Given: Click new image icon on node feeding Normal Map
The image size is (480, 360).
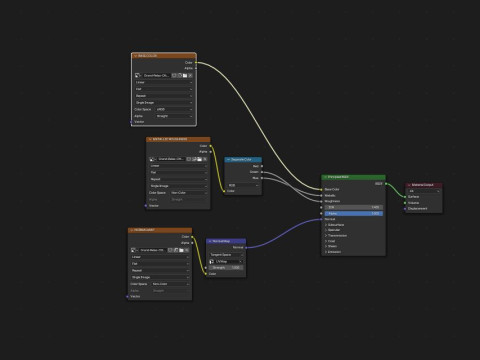Looking at the screenshot, I should coord(176,250).
